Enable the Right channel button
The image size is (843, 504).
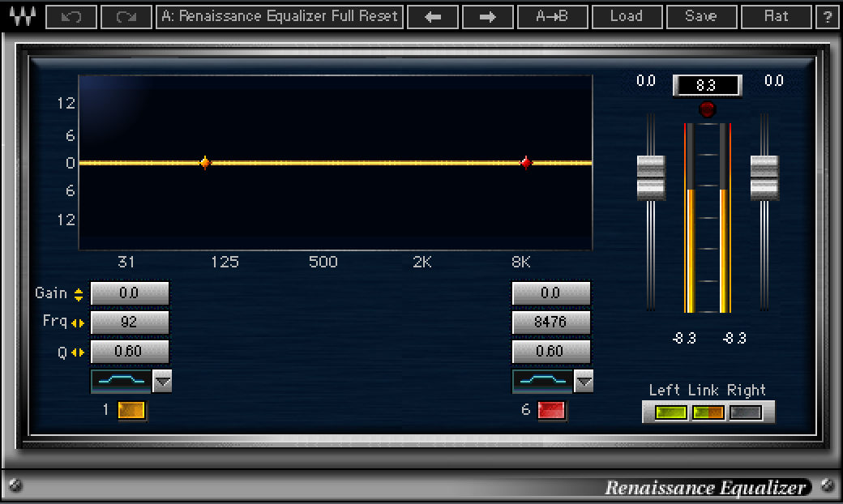746,412
